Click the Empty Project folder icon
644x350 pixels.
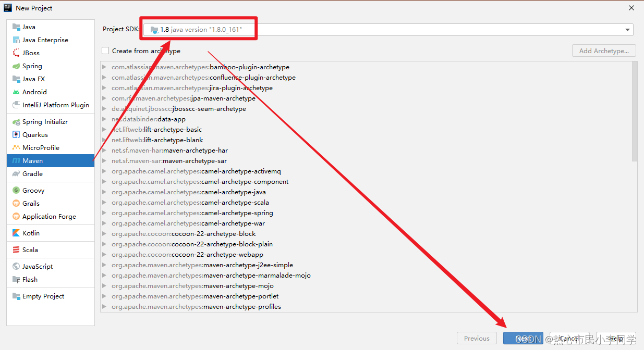click(16, 296)
